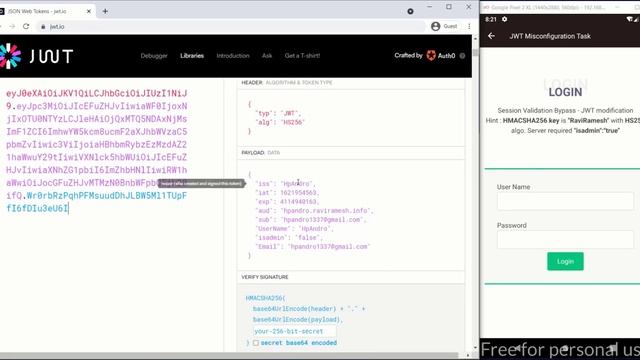The width and height of the screenshot is (640, 360).
Task: Open Chrome three-dot menu
Action: (x=469, y=26)
